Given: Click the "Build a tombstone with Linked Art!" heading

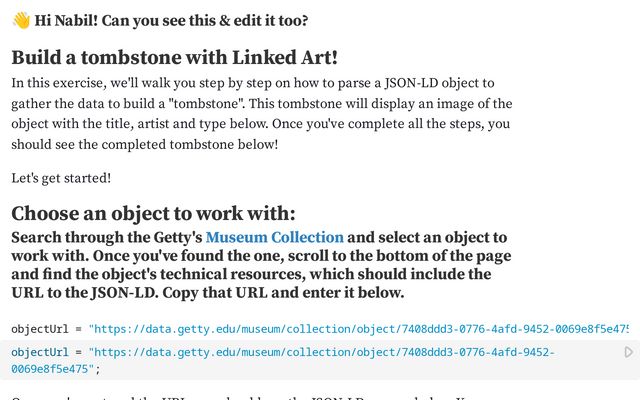Looking at the screenshot, I should pos(174,57).
